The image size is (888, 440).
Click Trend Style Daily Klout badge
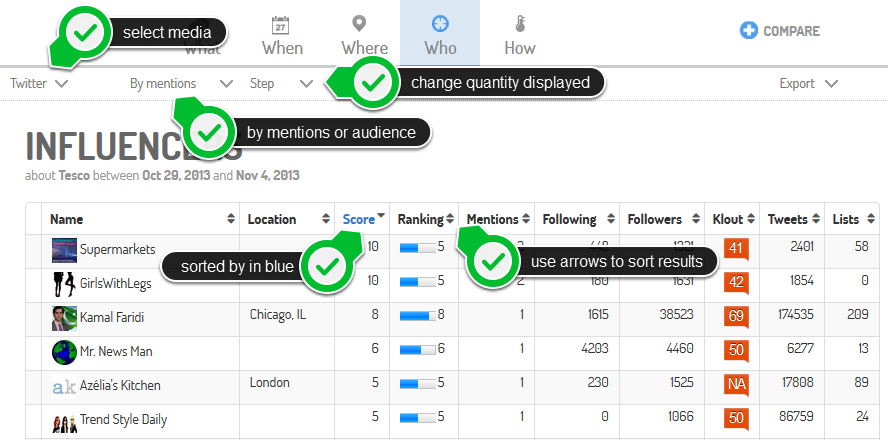click(x=736, y=419)
